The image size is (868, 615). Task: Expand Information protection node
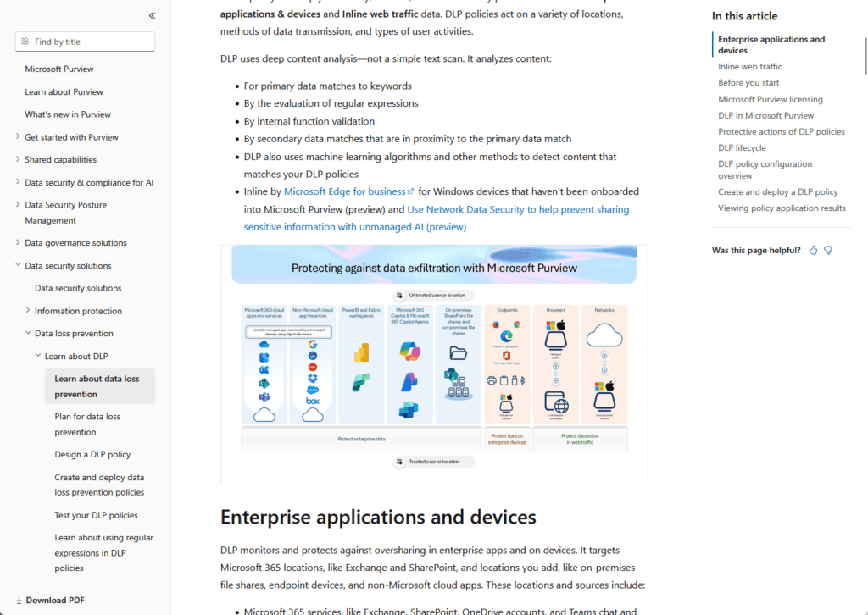28,310
